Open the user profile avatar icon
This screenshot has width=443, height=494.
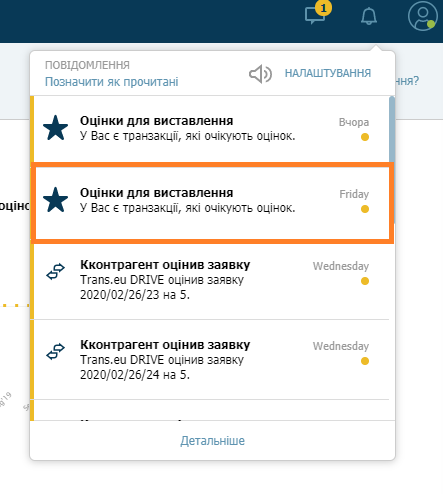[x=423, y=16]
